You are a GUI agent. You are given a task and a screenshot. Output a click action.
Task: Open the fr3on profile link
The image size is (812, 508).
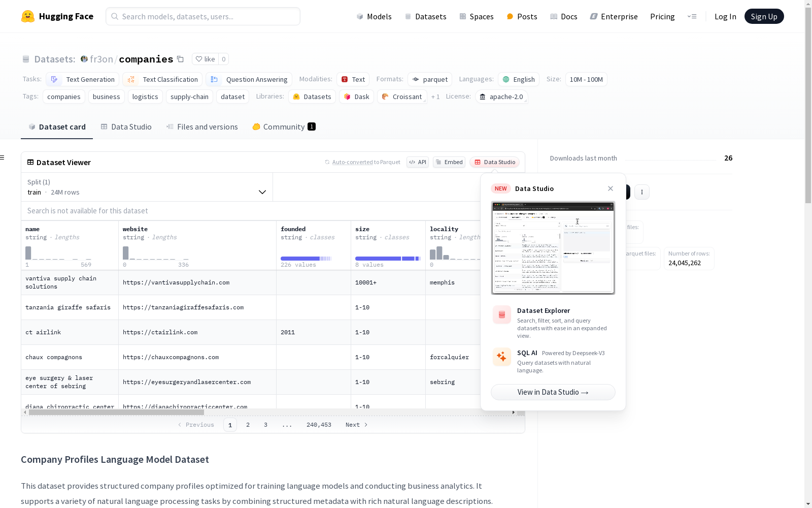coord(101,59)
